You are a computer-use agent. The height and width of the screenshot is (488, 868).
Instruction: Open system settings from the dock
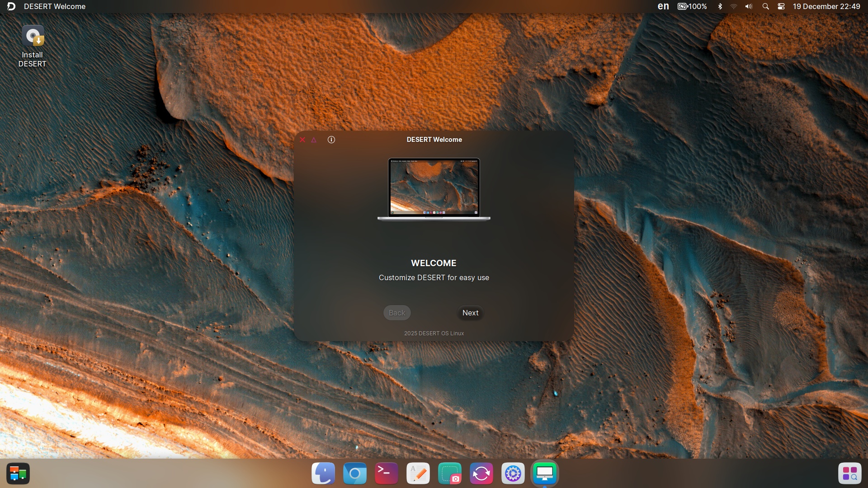click(x=513, y=474)
